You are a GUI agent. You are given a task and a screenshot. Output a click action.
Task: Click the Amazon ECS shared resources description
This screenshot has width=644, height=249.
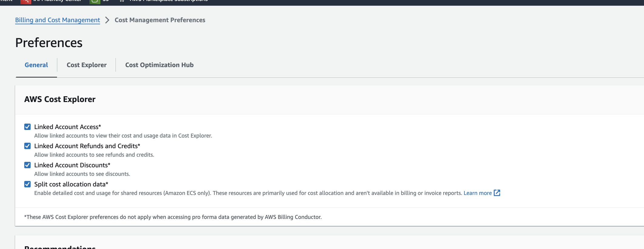click(x=248, y=193)
